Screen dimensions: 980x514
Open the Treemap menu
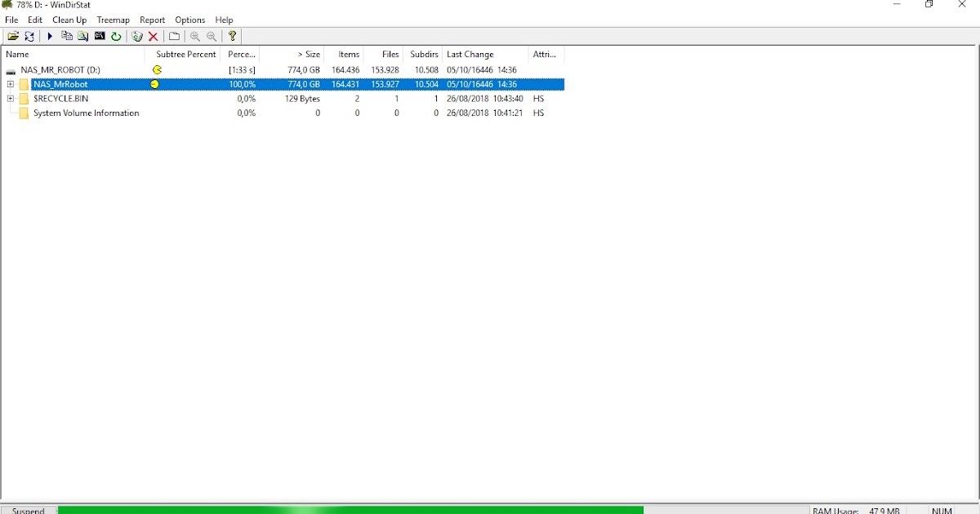pos(113,20)
